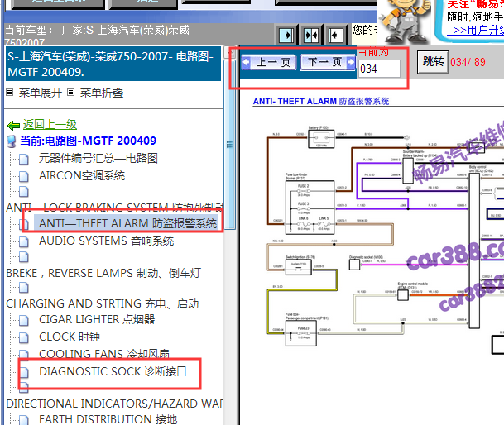Click document icon next to DIAGNOSTIC SOCK
The height and width of the screenshot is (425, 504).
click(x=23, y=372)
